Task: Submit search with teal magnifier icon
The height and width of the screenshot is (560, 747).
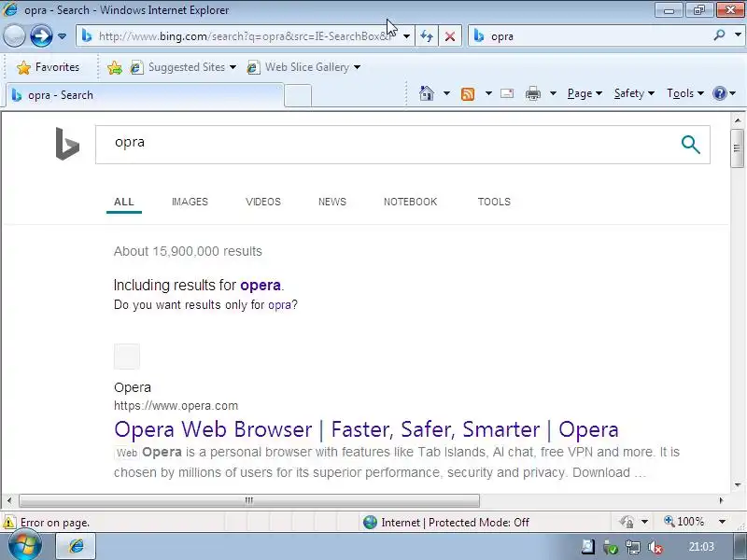Action: pos(691,145)
